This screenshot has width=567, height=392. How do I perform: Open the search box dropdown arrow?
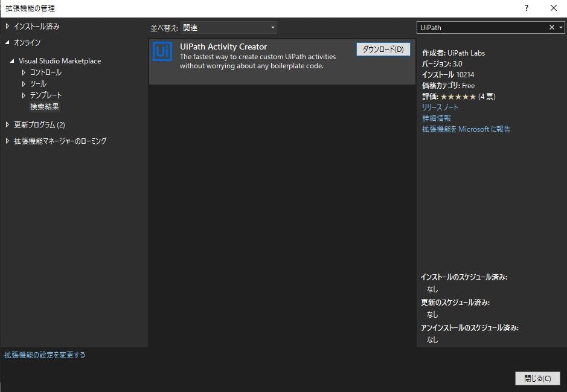click(561, 28)
